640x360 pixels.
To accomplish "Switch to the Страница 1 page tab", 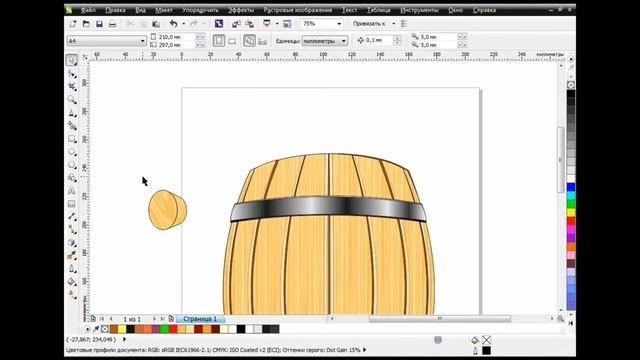I will [x=200, y=319].
